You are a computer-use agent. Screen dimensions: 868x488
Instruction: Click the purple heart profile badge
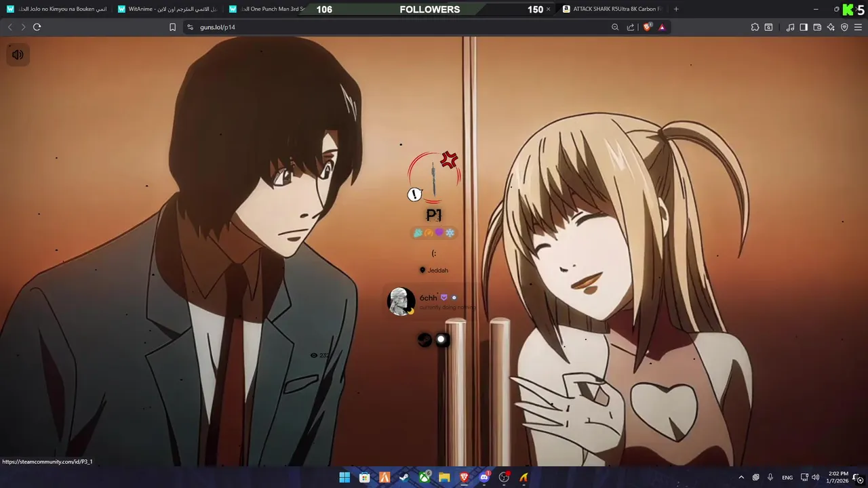point(439,232)
